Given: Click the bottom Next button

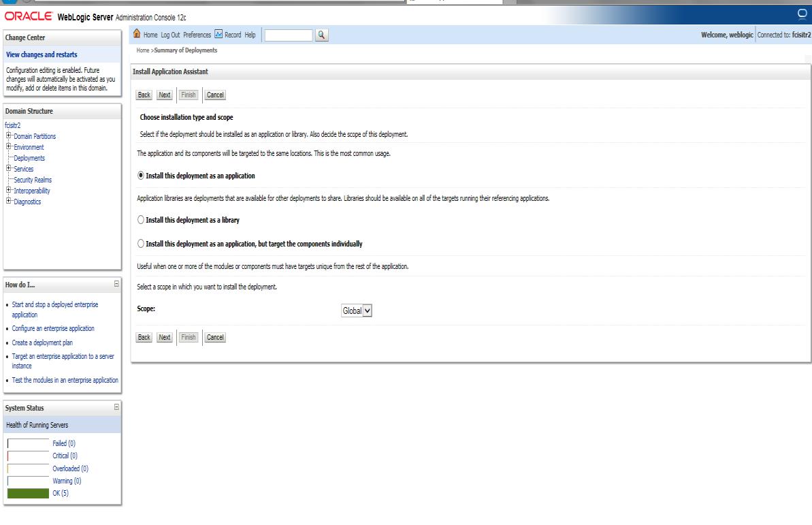Looking at the screenshot, I should tap(165, 337).
